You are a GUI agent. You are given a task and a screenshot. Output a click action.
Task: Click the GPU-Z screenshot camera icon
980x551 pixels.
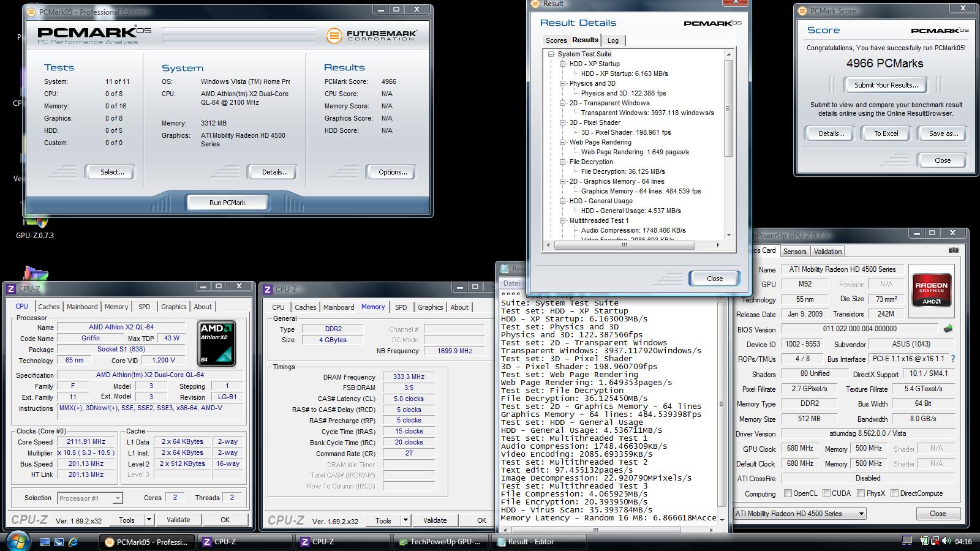click(953, 250)
